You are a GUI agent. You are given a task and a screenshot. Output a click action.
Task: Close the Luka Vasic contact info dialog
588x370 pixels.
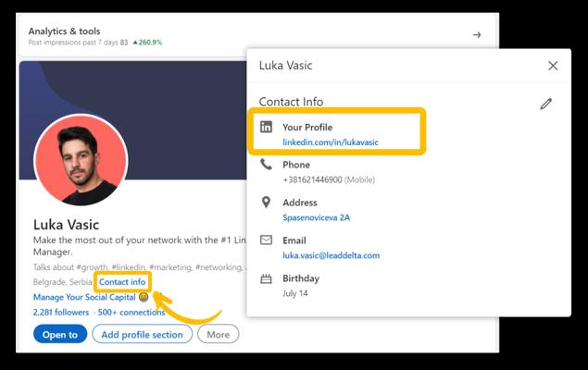click(553, 66)
